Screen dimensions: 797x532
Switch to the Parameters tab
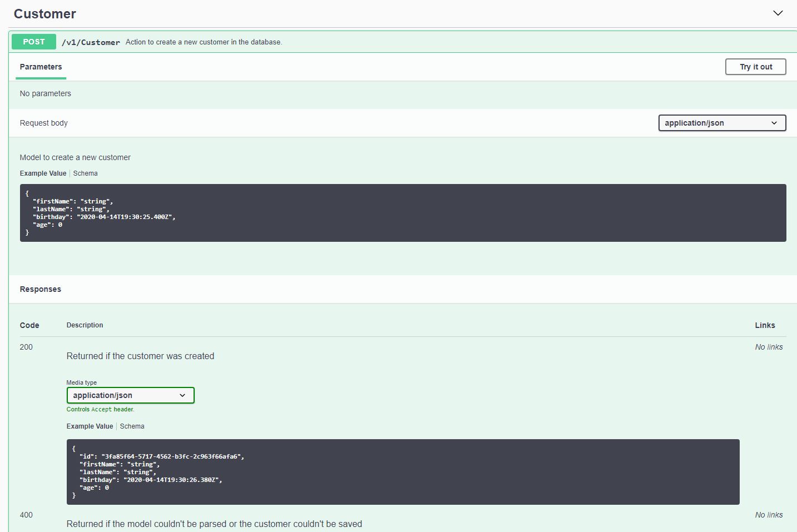41,67
